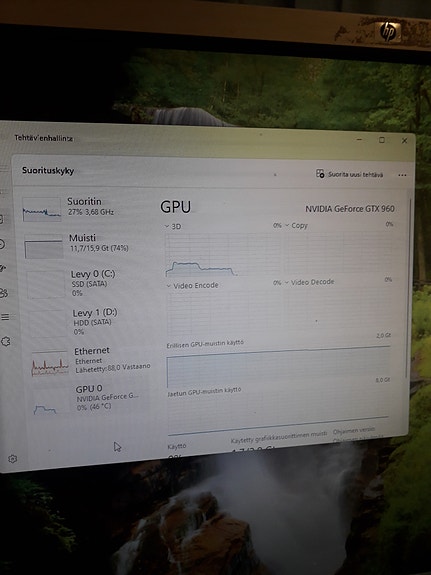Screen dimensions: 431x575
Task: Expand the 3D engine graph dropdown
Action: [x=167, y=226]
